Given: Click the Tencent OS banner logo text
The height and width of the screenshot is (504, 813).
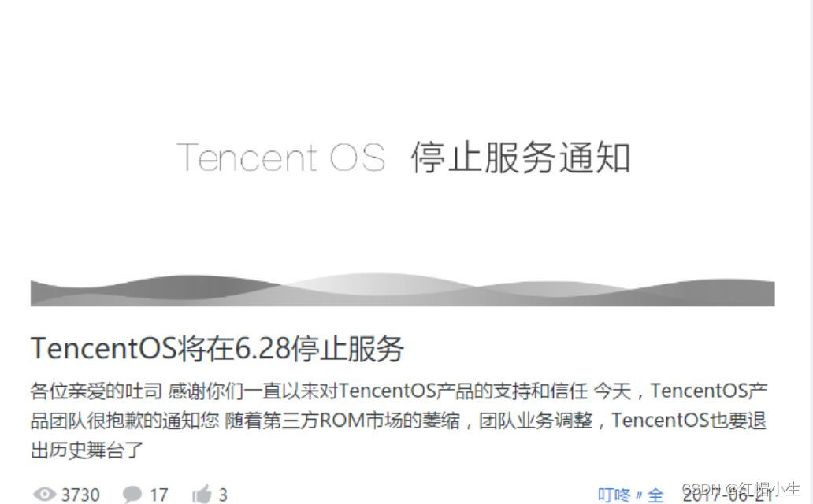Looking at the screenshot, I should [x=280, y=157].
